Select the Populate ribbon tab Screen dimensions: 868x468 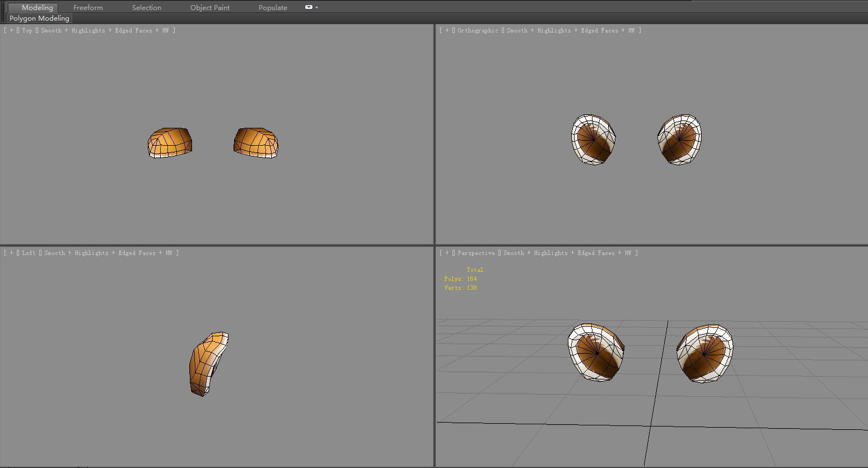tap(273, 8)
